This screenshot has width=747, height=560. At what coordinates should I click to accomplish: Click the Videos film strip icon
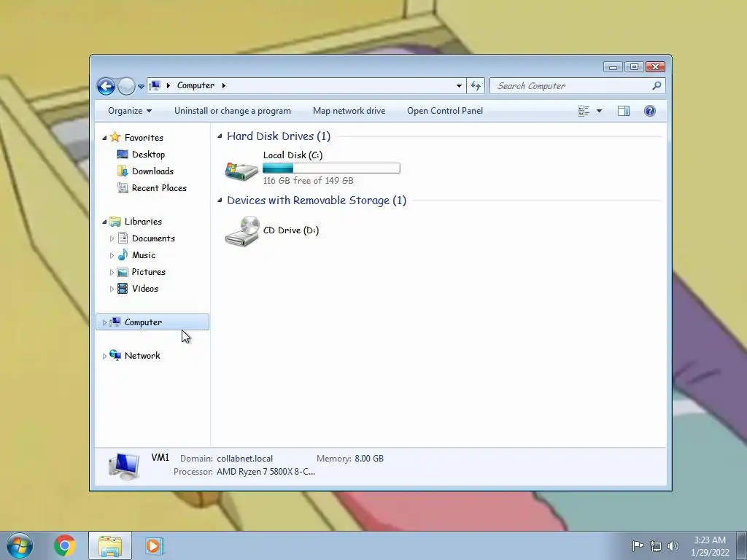pyautogui.click(x=123, y=289)
